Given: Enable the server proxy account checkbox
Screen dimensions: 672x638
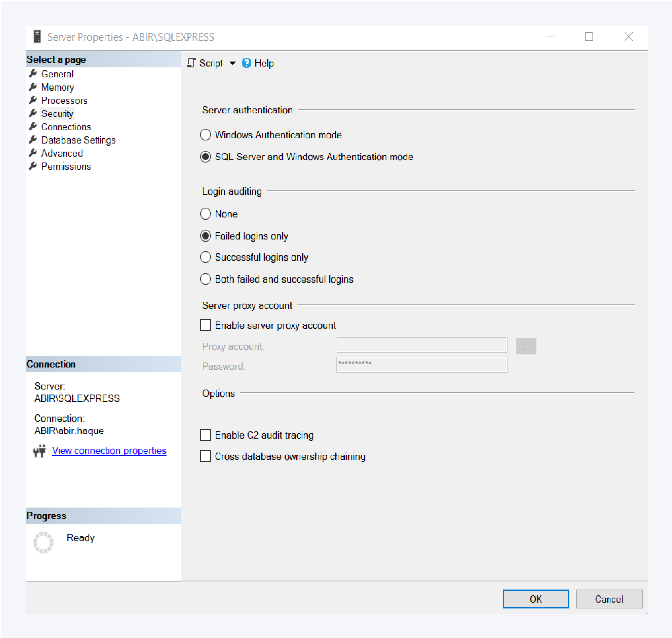Looking at the screenshot, I should (x=205, y=325).
